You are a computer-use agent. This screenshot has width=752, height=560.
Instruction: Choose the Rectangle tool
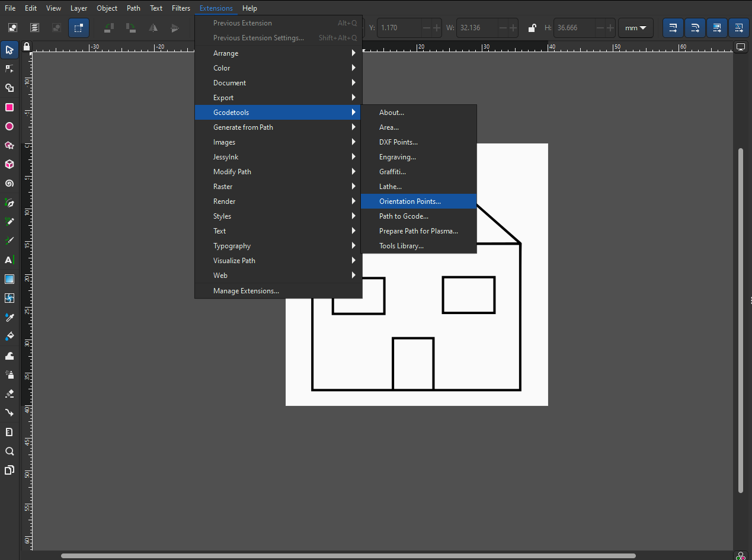coord(9,107)
